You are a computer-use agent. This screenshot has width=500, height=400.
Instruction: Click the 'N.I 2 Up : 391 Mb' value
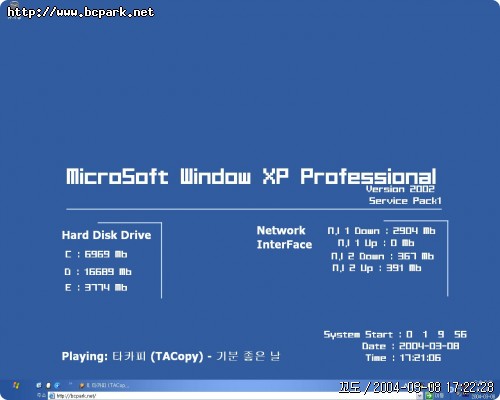point(377,268)
